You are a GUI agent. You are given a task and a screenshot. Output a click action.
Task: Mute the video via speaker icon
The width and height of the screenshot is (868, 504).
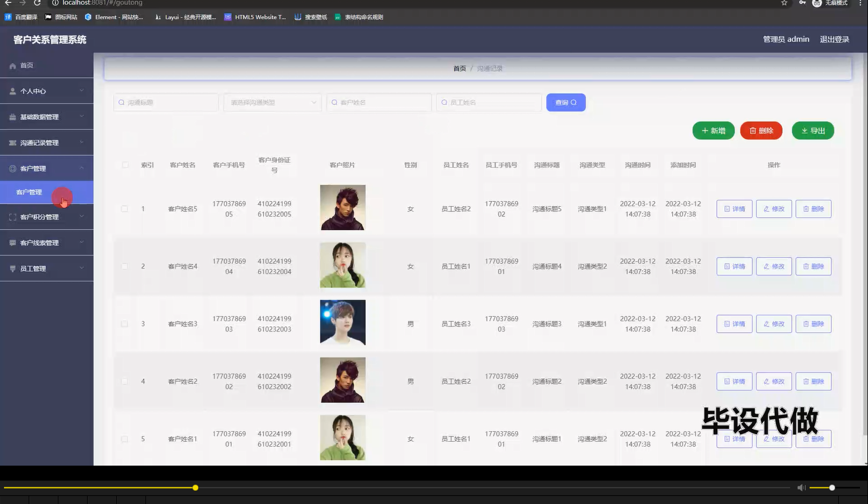tap(802, 488)
